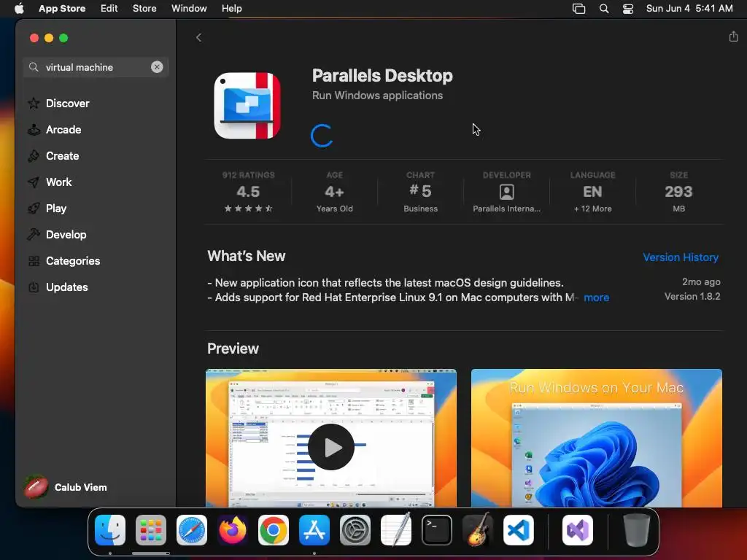The height and width of the screenshot is (560, 747).
Task: Click the developer Parallels Interna... icon
Action: point(506,192)
